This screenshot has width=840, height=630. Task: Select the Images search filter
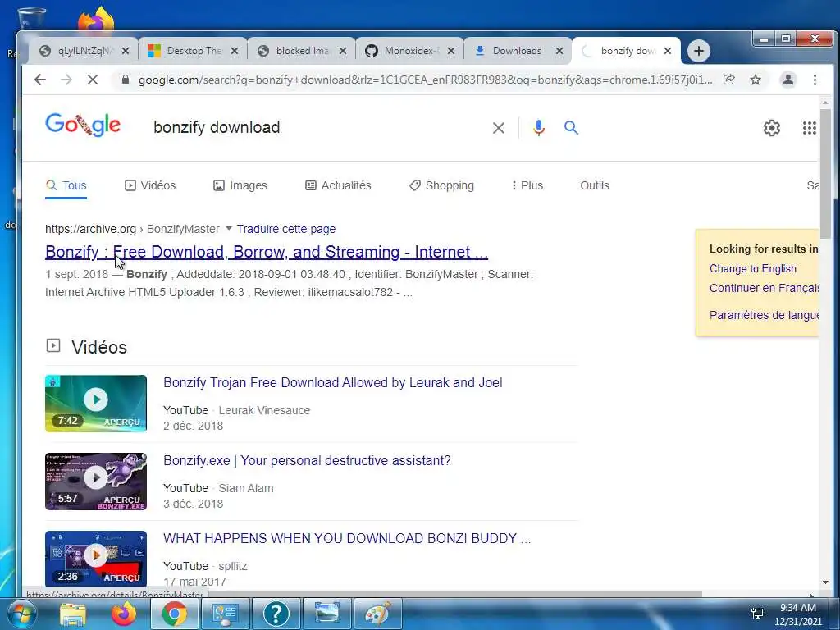point(240,185)
